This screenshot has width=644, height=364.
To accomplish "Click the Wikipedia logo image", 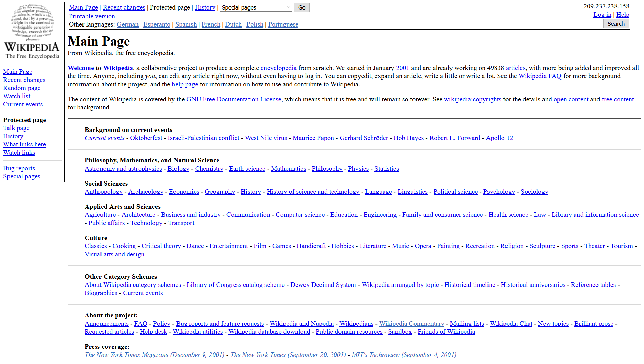I will coord(32,32).
